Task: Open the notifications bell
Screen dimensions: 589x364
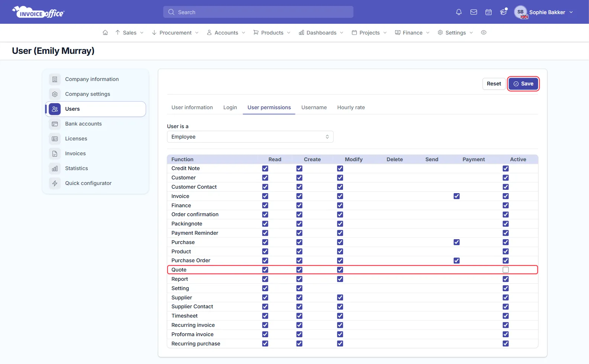Action: pos(459,12)
